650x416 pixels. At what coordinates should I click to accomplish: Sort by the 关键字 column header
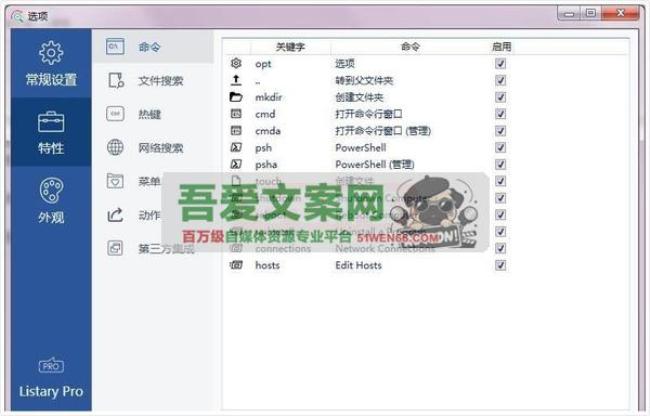coord(292,46)
